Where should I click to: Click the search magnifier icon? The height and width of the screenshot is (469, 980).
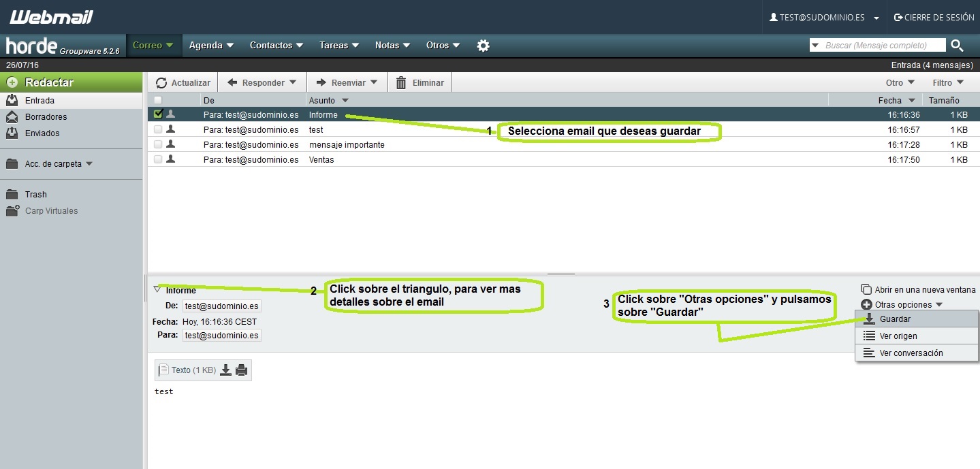[957, 45]
